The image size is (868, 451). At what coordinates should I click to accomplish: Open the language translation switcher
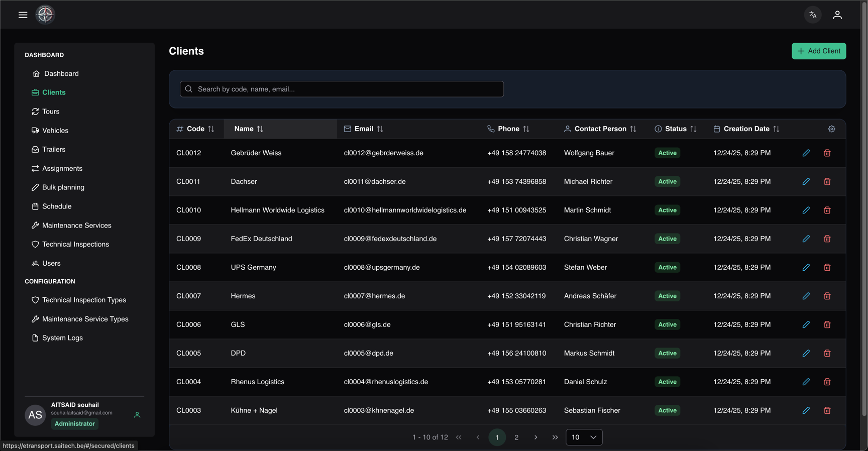(813, 15)
